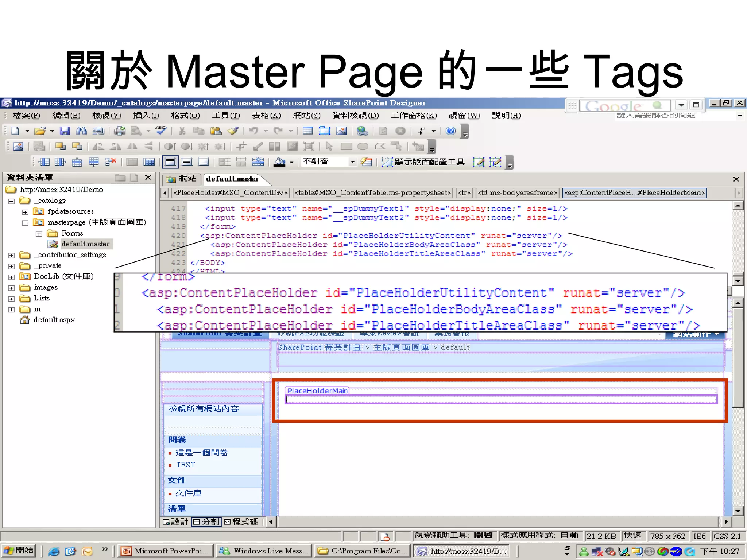Switch to Microsoft PowerPoint taskbar button
Image resolution: width=747 pixels, height=560 pixels.
click(x=166, y=551)
